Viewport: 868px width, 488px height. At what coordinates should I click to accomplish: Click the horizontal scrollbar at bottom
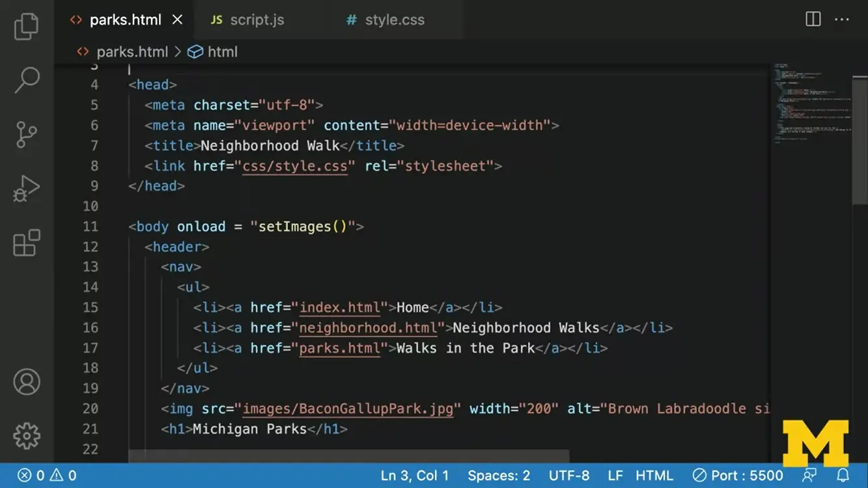tap(348, 456)
